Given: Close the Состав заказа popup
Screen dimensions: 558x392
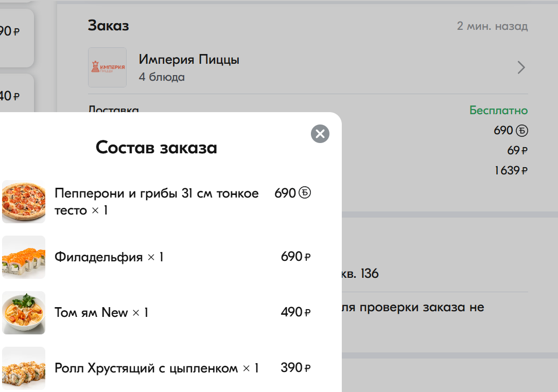Looking at the screenshot, I should 320,134.
